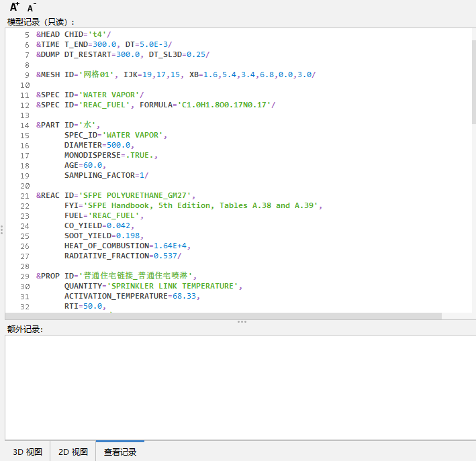Click the left edge panel grip handle
The image size is (476, 461).
[2, 229]
